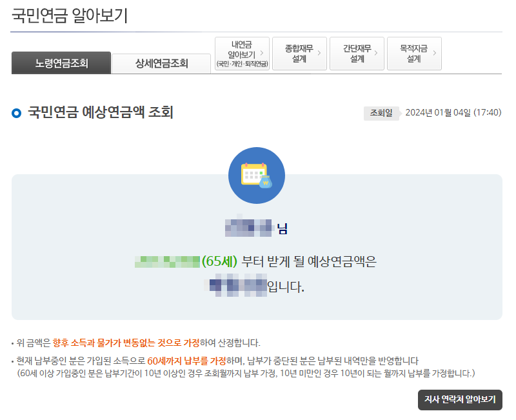Click the calendar and money bag icon
The image size is (516, 420).
coord(257,175)
